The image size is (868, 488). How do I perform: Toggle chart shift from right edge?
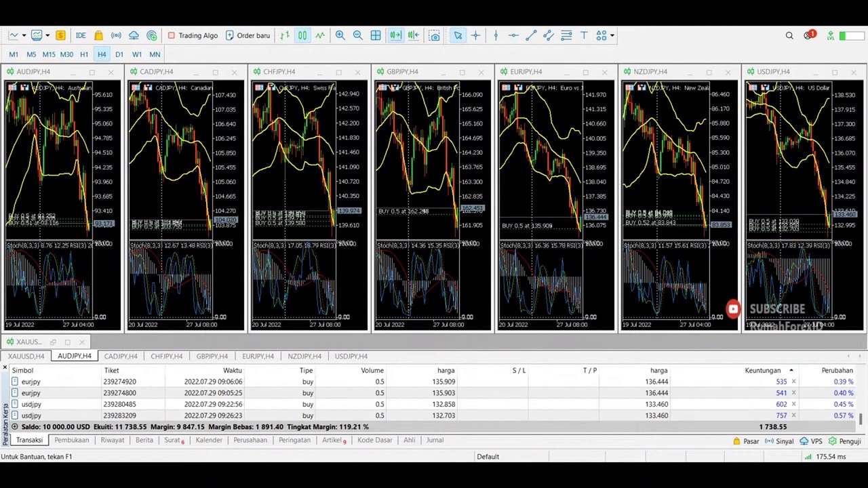pyautogui.click(x=414, y=35)
